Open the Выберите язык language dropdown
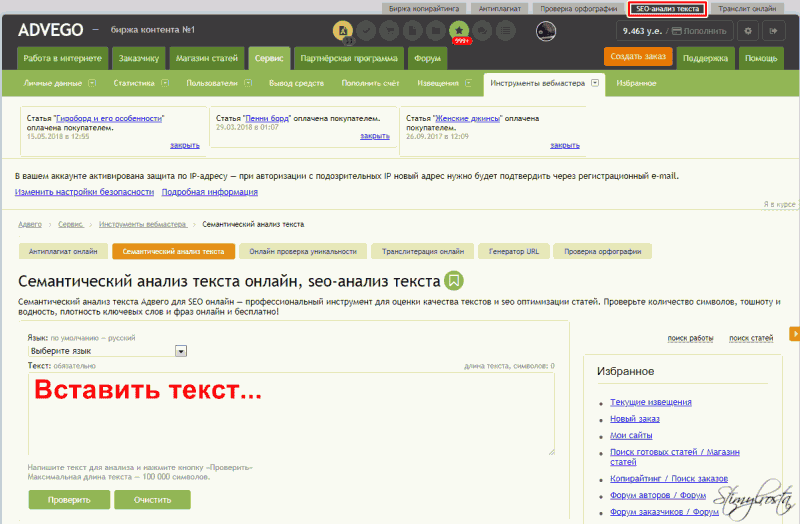This screenshot has height=524, width=800. tap(107, 351)
